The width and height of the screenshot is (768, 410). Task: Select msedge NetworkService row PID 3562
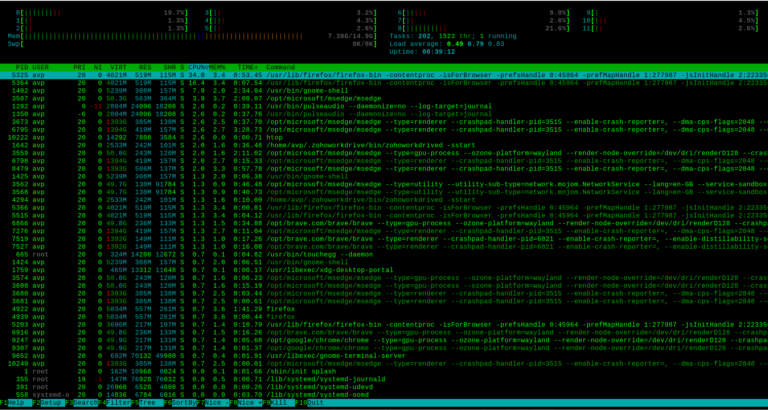pos(384,184)
